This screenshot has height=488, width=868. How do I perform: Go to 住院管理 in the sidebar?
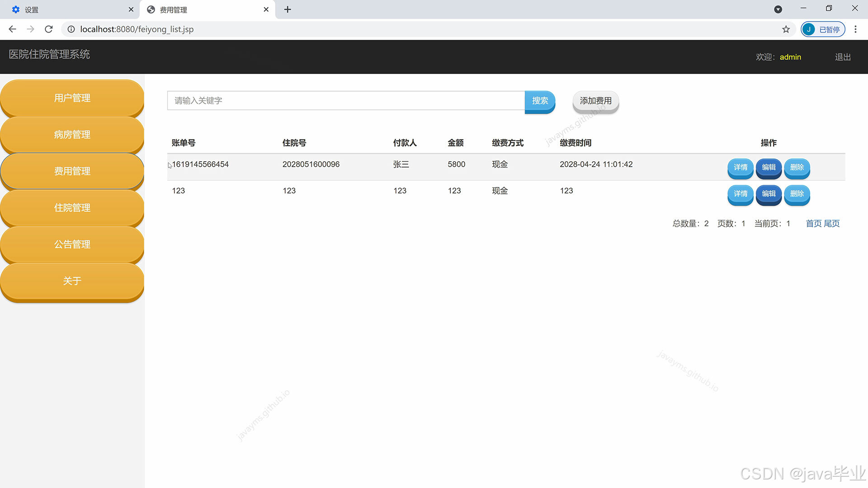point(72,208)
